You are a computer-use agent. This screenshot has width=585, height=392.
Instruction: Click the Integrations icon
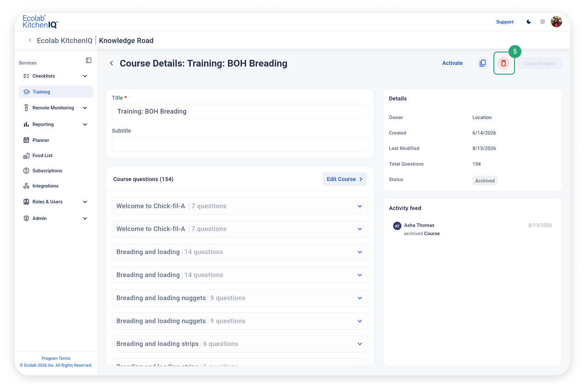[26, 186]
